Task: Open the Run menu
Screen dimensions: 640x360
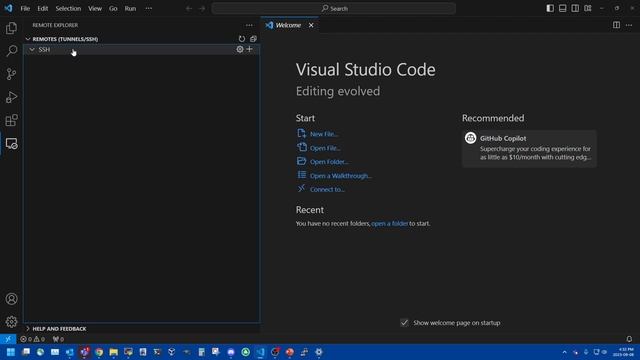Action: pos(130,8)
